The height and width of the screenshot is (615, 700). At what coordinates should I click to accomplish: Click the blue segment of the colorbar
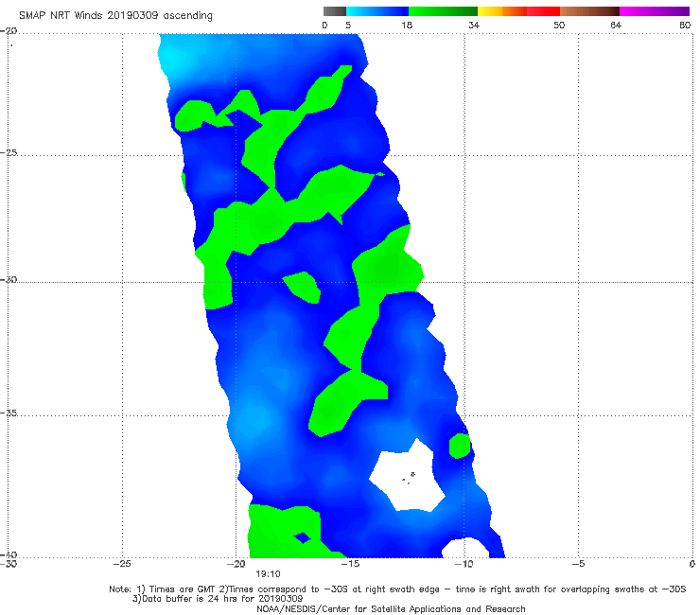tap(377, 11)
